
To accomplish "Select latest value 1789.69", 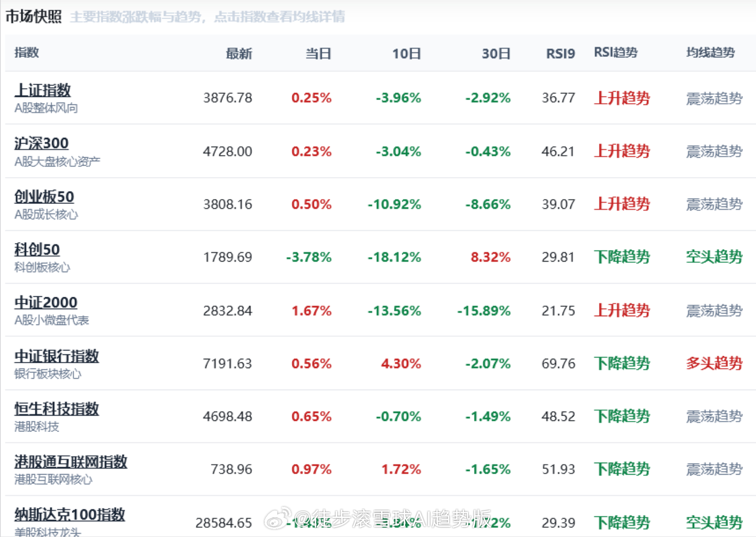I will [x=228, y=257].
